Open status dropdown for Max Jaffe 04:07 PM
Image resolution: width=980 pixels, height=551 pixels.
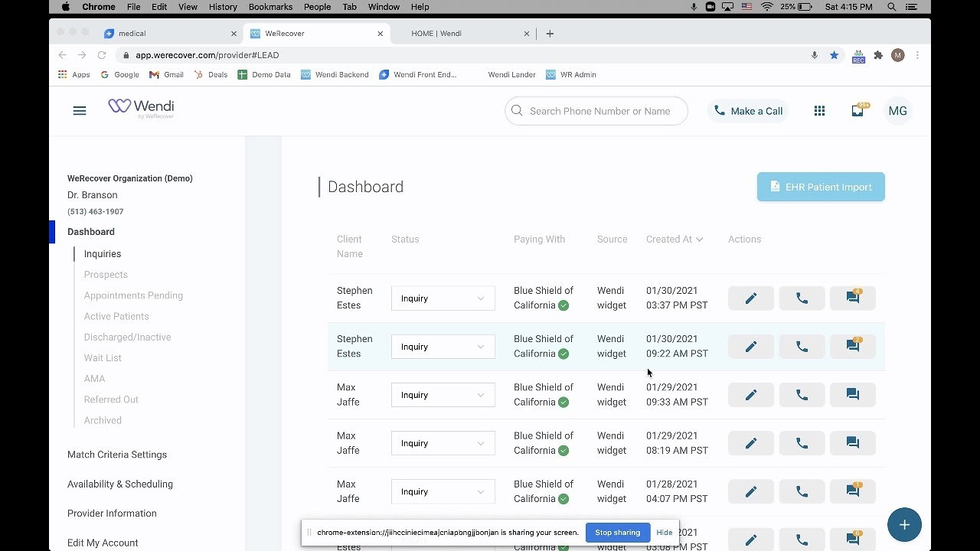coord(443,491)
